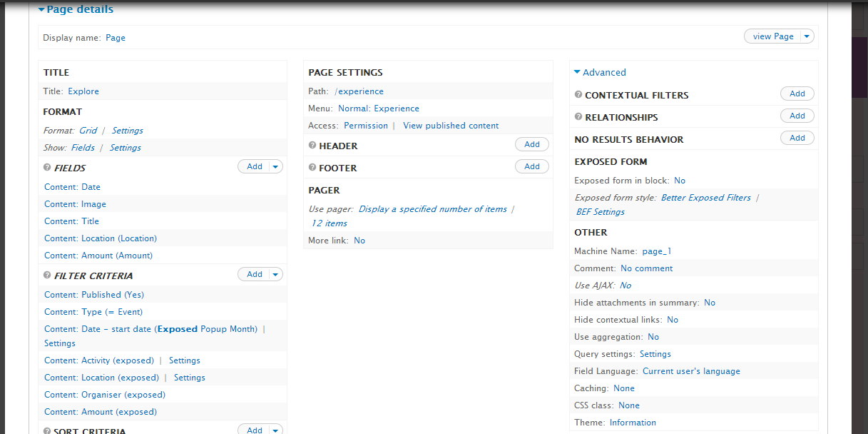Change Use AJAX No setting
The image size is (868, 434).
(626, 286)
